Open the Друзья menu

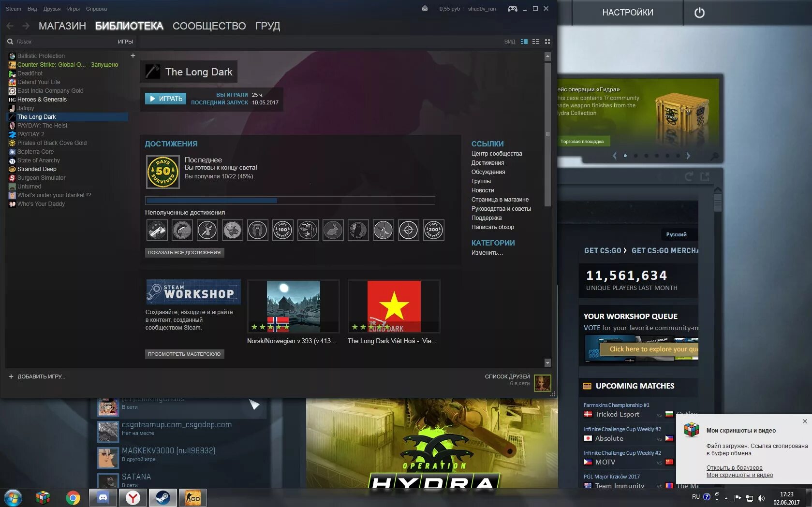pos(52,9)
